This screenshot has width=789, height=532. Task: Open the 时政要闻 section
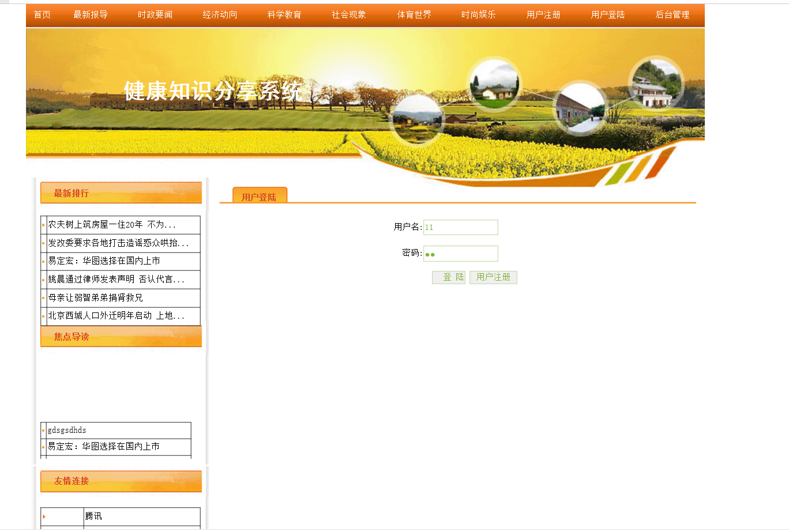(155, 14)
